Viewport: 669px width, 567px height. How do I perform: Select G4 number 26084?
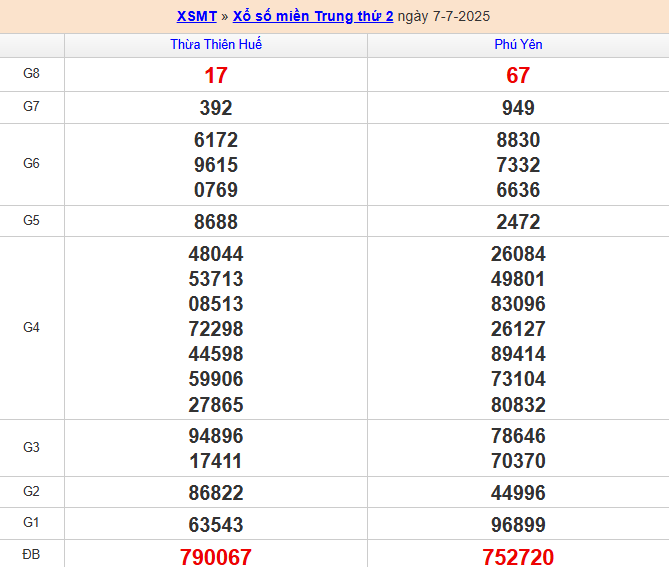(518, 254)
